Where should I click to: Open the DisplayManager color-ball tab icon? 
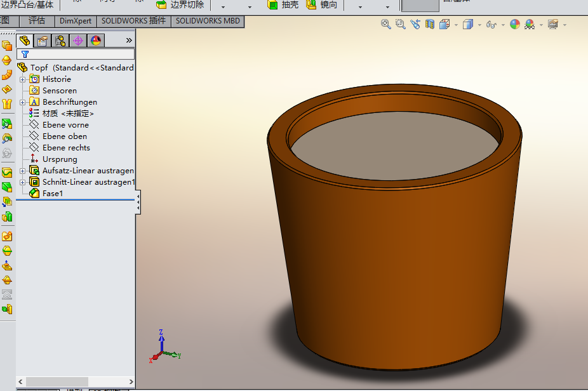(x=96, y=41)
